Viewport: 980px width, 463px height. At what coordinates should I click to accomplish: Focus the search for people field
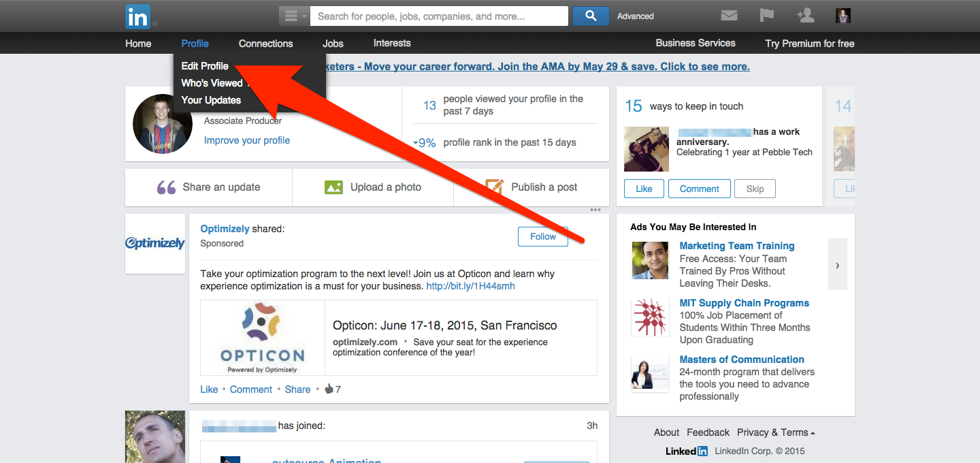[x=439, y=16]
